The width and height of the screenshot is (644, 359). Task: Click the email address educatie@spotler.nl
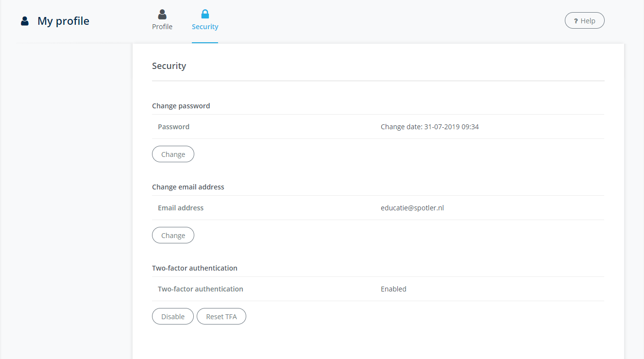412,207
